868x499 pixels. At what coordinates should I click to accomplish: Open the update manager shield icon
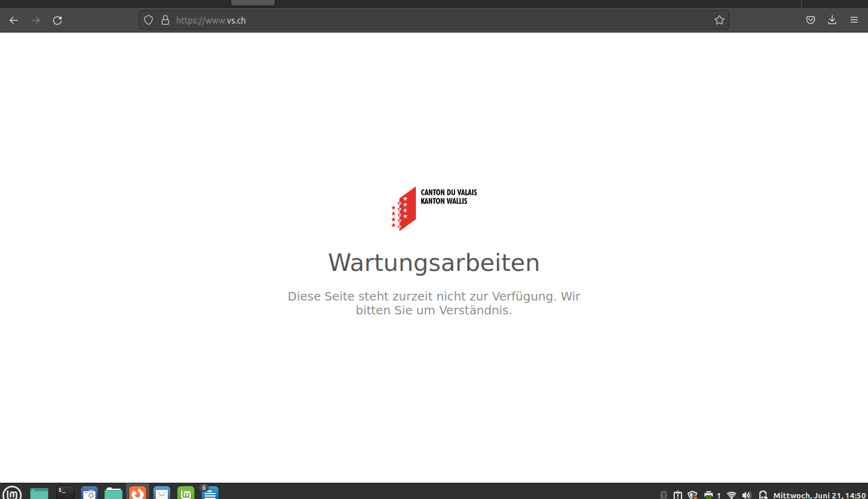tap(692, 495)
